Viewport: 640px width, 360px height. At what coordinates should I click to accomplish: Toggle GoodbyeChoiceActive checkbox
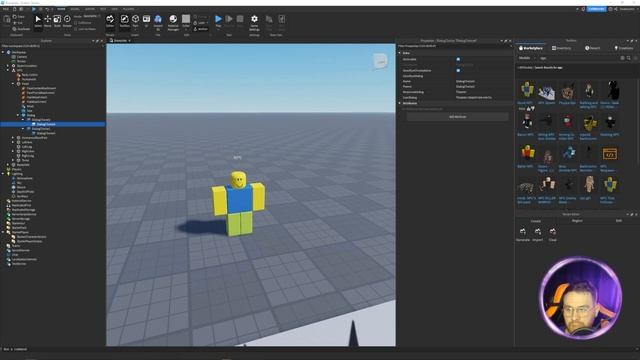click(458, 70)
